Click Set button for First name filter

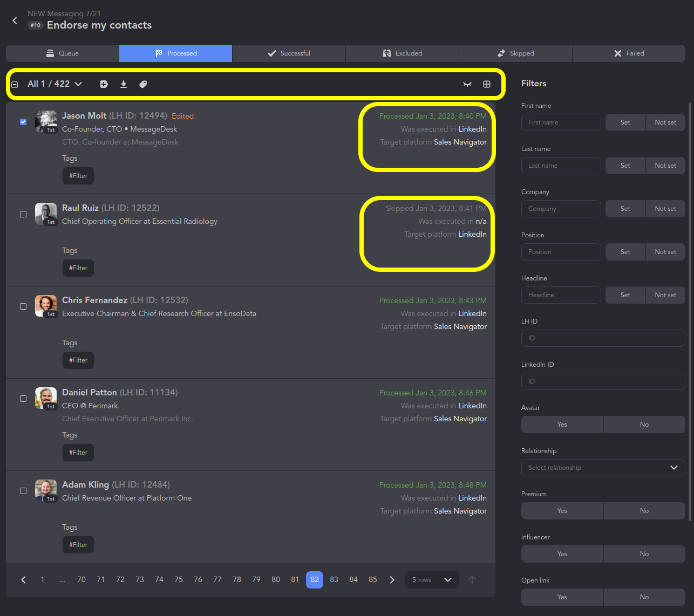pos(625,122)
